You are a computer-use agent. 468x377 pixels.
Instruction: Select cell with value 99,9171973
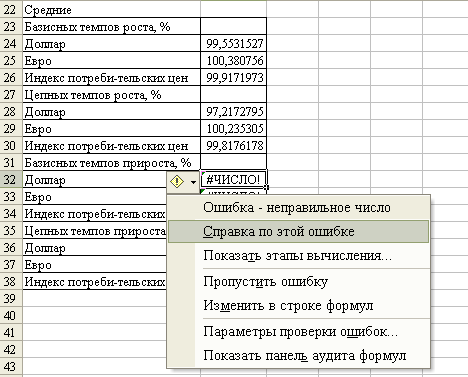(x=233, y=78)
